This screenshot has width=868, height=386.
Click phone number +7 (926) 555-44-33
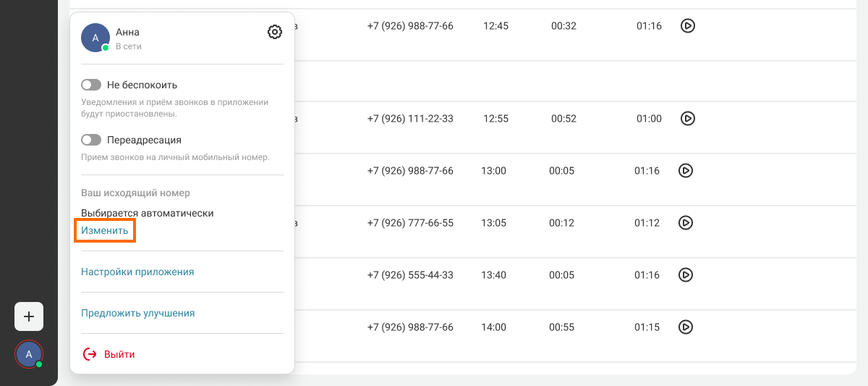[410, 275]
